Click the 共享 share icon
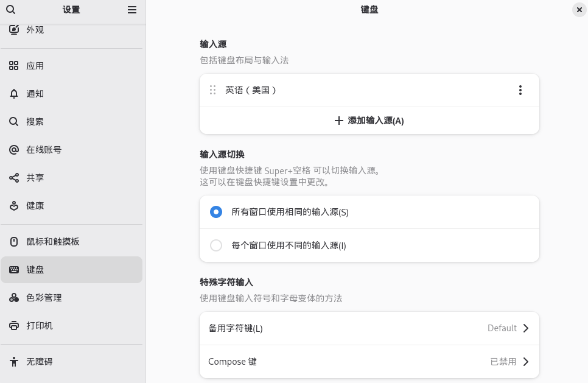Screen dimensions: 588x383 (x=14, y=178)
